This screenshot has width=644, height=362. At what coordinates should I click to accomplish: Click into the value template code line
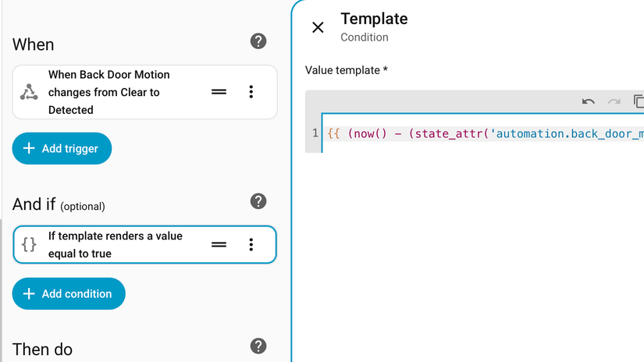[x=484, y=134]
